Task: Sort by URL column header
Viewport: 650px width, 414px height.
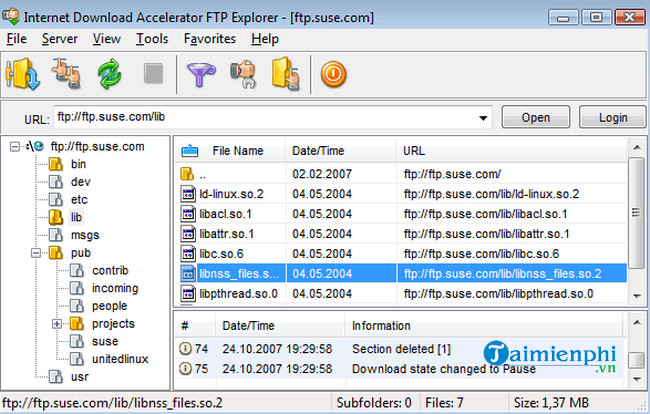Action: [414, 151]
